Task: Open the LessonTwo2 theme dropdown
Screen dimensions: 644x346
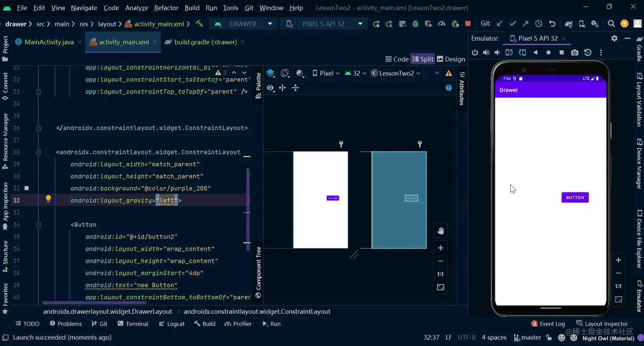Action: click(396, 73)
